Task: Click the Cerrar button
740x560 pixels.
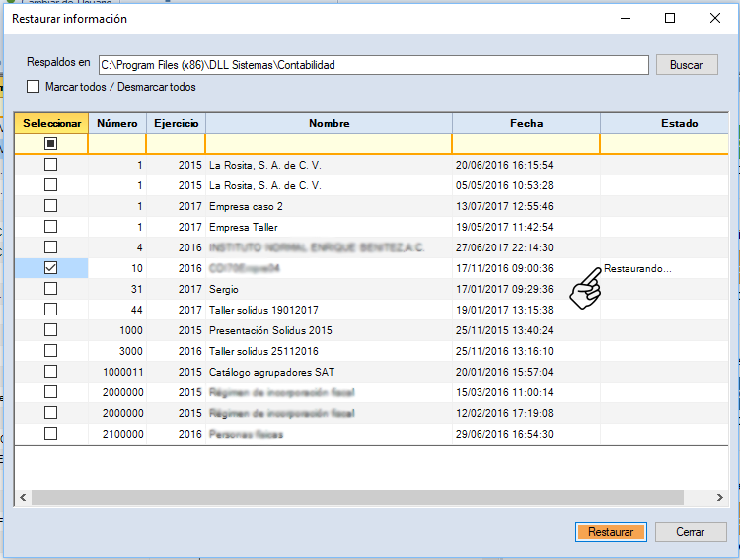Action: coord(690,531)
